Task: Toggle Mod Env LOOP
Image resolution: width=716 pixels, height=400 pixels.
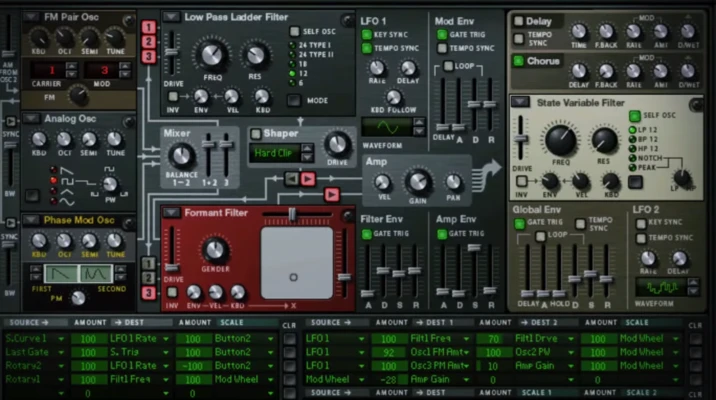Action: [x=449, y=66]
